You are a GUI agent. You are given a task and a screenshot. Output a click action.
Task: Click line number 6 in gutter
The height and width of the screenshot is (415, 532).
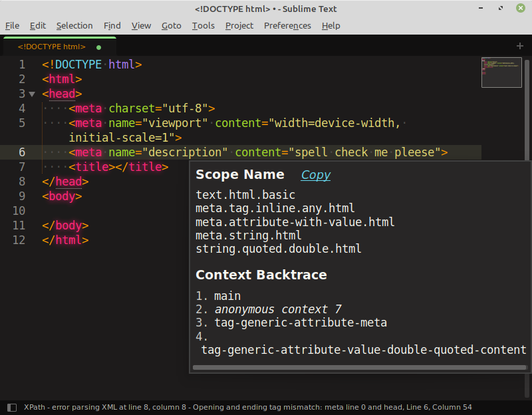tap(22, 152)
